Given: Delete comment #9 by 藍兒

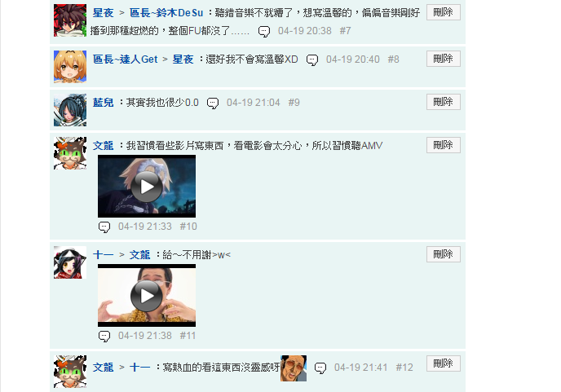Looking at the screenshot, I should point(444,102).
